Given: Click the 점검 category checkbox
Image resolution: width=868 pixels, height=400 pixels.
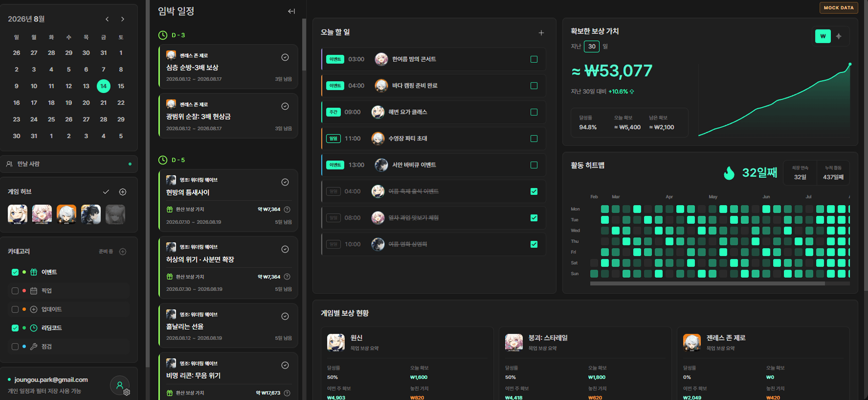Looking at the screenshot, I should (15, 347).
